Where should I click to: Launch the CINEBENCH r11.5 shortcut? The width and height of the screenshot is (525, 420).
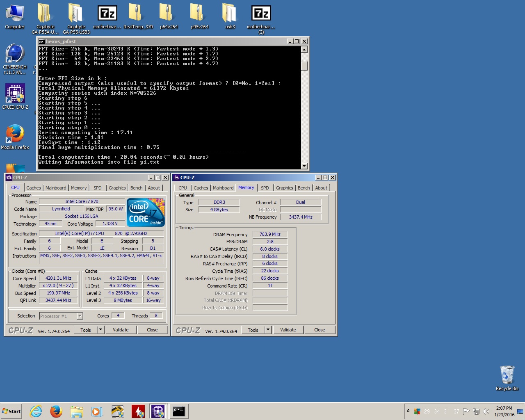[x=15, y=59]
